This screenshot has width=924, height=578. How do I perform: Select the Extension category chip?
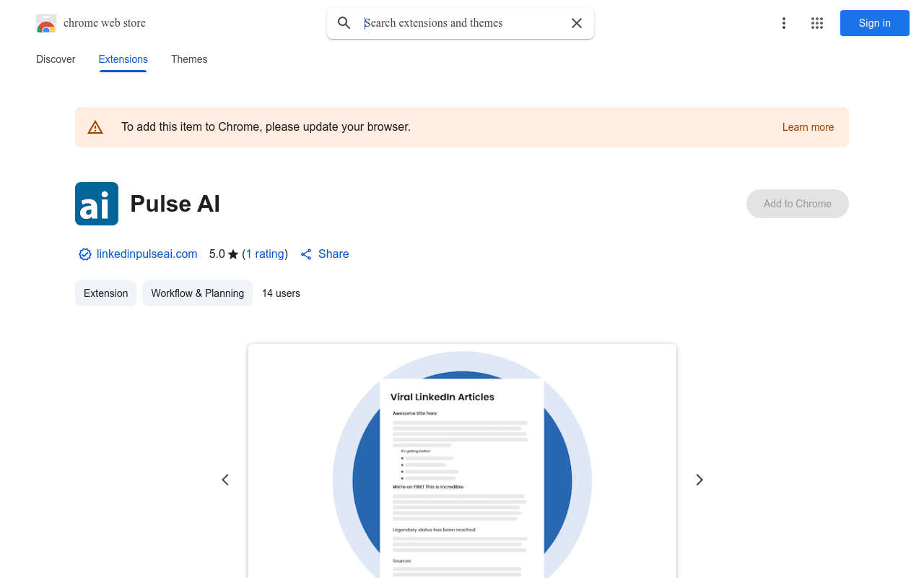(x=106, y=293)
